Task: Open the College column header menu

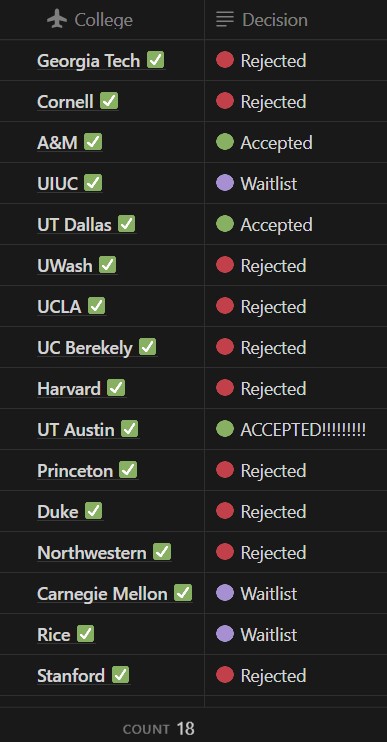Action: click(x=102, y=19)
